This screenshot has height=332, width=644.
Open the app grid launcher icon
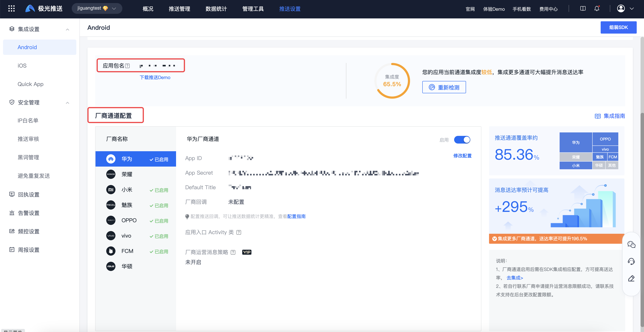(x=12, y=8)
